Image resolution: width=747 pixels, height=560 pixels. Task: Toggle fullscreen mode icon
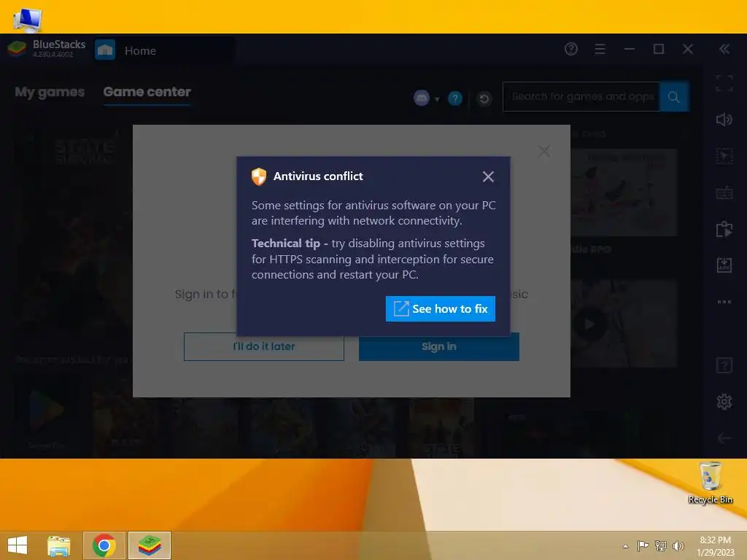click(x=724, y=83)
